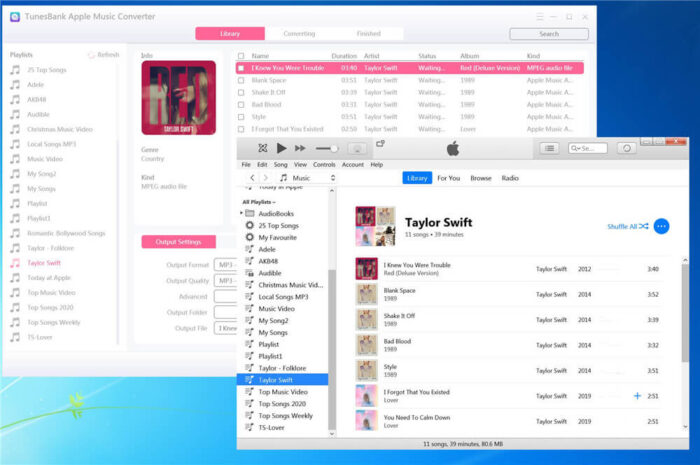This screenshot has height=465, width=700.
Task: Click the Shuffle All link
Action: point(627,226)
